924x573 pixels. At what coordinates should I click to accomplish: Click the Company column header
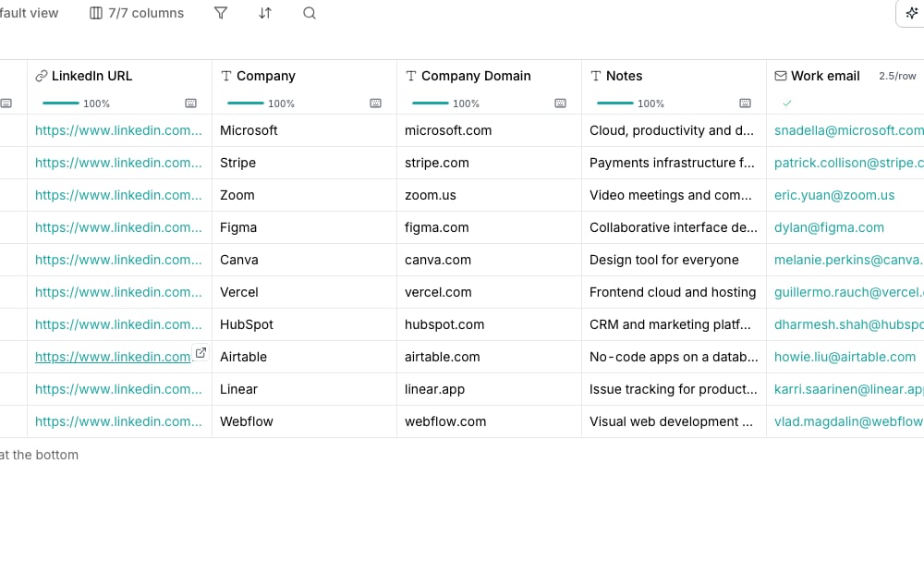pyautogui.click(x=304, y=76)
